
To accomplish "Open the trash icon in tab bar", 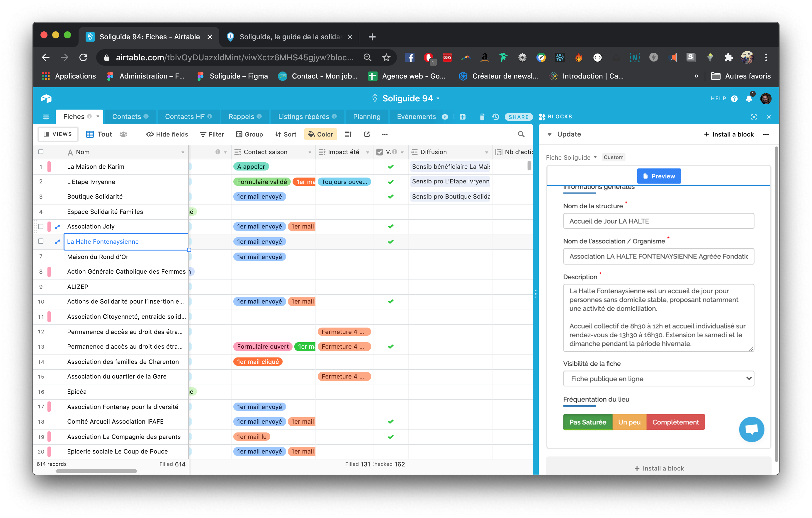I will (482, 117).
